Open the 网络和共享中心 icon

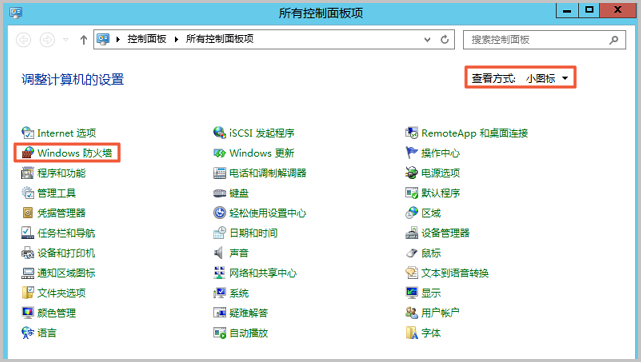(x=220, y=273)
